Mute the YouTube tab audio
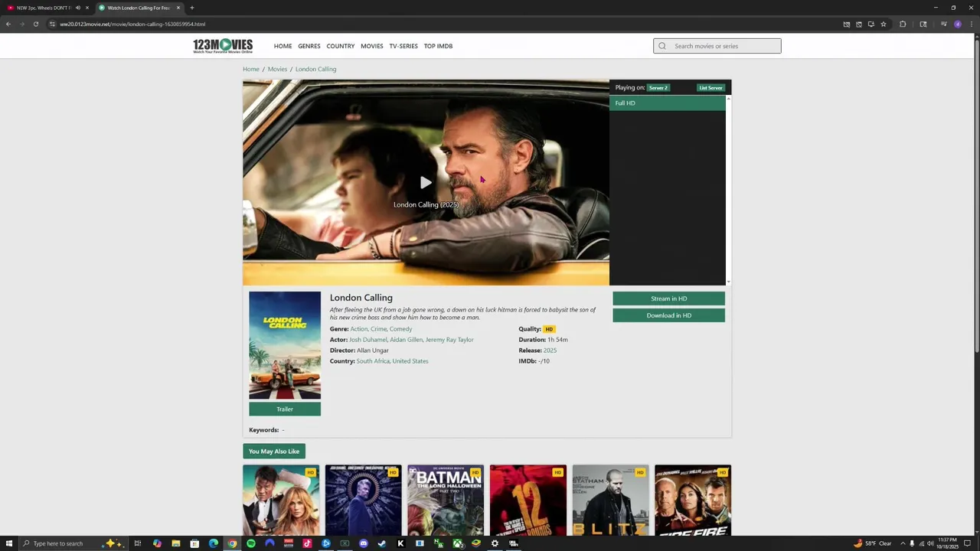This screenshot has width=980, height=551. 77,8
